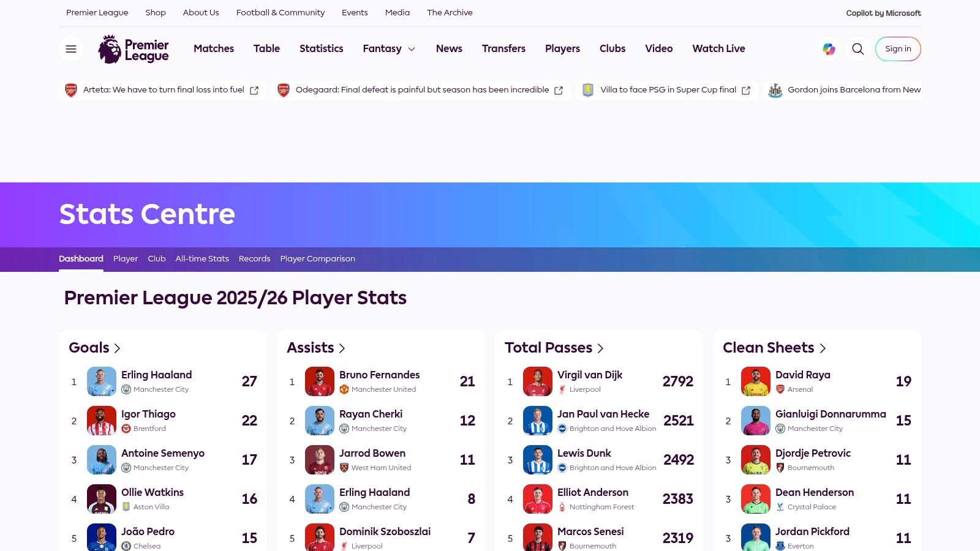Click Virgil van Dijk's pass total 2792
This screenshot has height=551, width=980.
(678, 382)
